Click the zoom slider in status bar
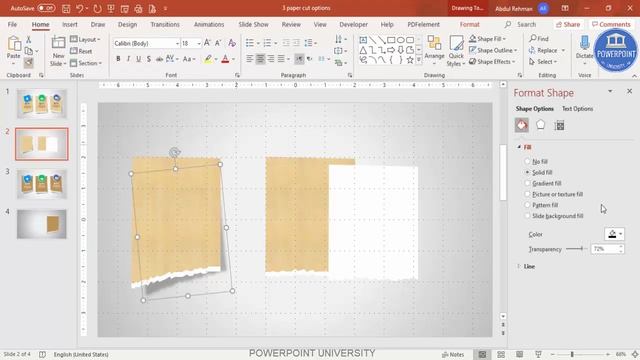The width and height of the screenshot is (640, 360). [580, 354]
